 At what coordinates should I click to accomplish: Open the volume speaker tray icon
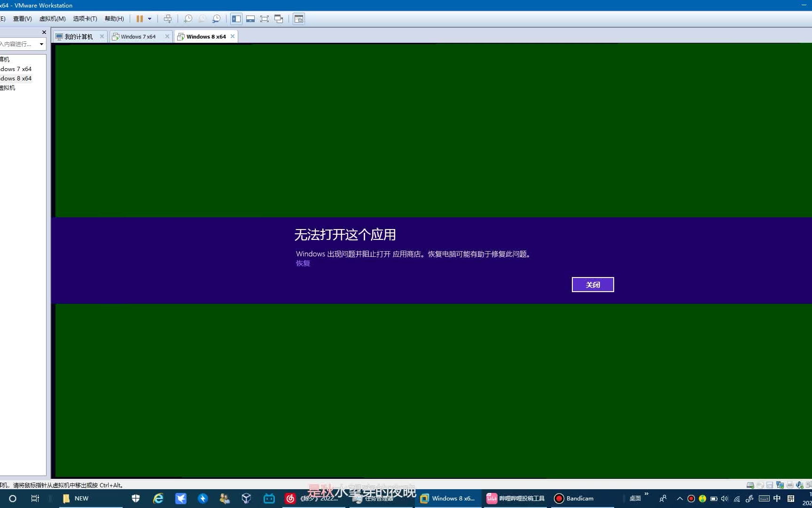725,499
